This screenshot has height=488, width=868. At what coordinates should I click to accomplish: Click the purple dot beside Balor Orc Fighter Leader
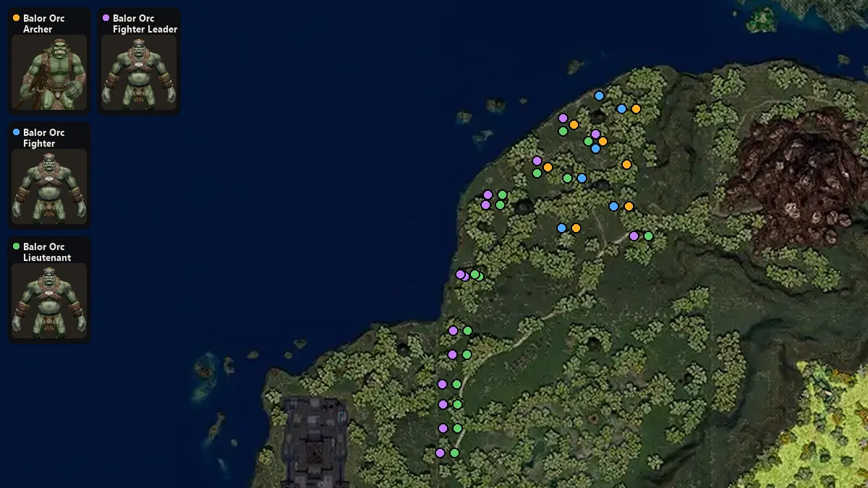106,18
